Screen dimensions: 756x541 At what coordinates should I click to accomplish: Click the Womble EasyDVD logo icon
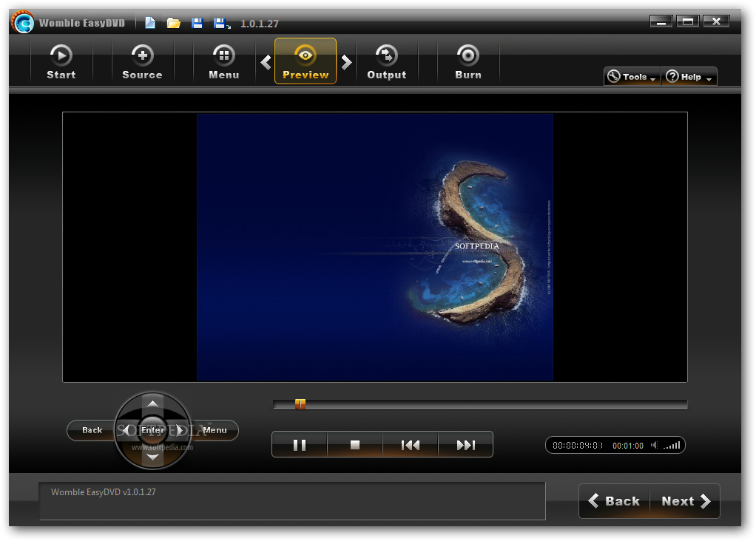(x=23, y=22)
